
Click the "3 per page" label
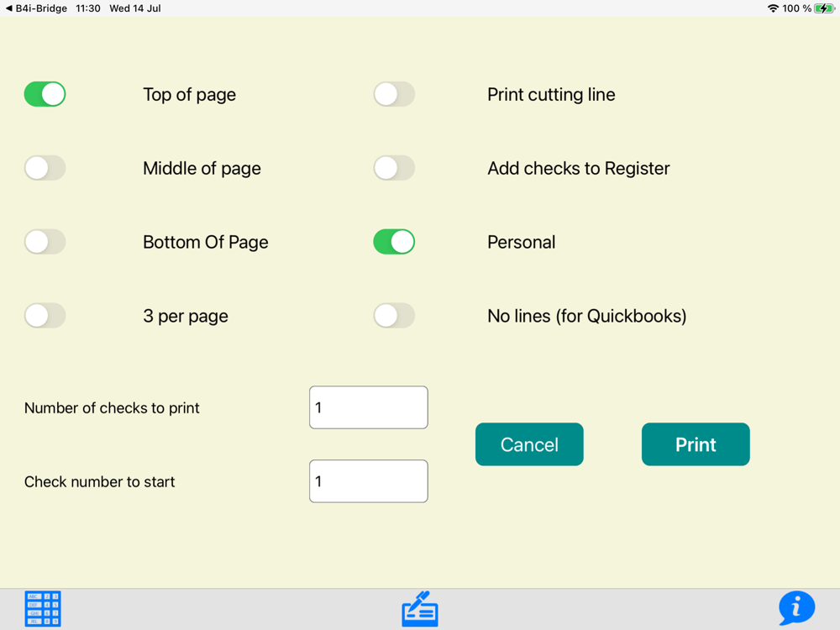tap(186, 316)
